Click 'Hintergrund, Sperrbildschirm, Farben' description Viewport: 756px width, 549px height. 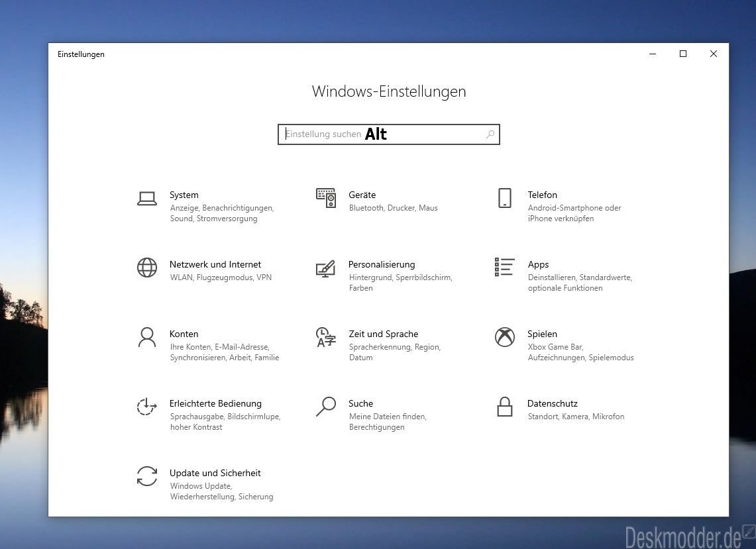tap(401, 283)
